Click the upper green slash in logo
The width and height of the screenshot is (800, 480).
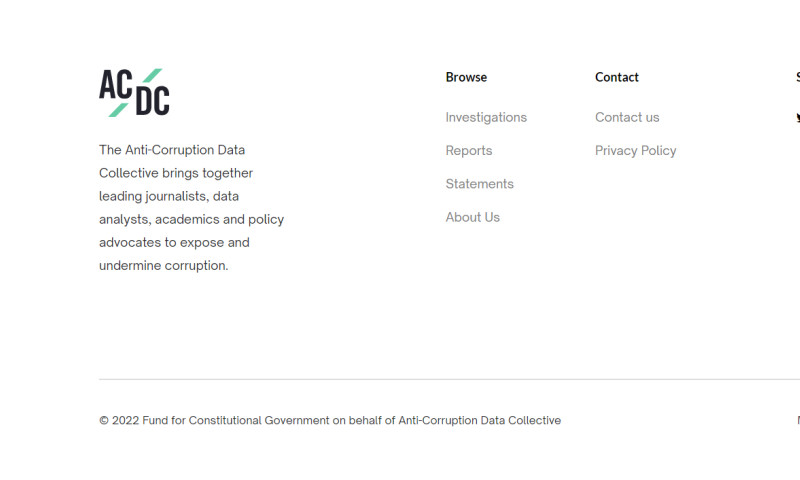(x=152, y=75)
